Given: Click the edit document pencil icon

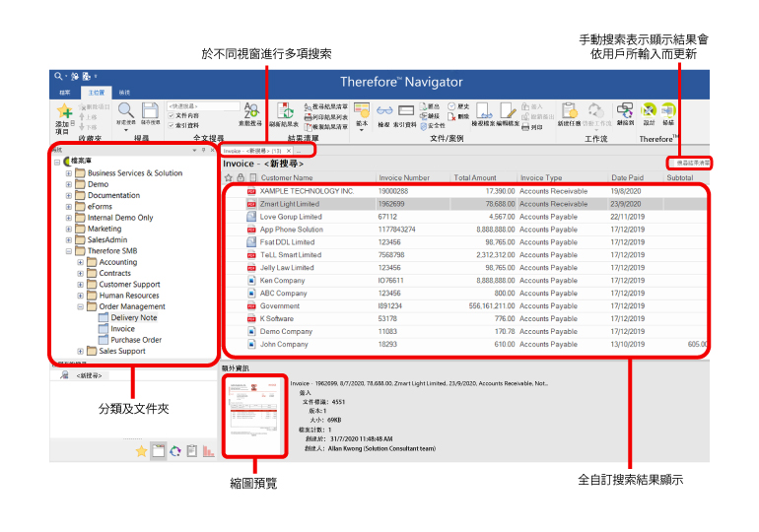Looking at the screenshot, I should [508, 110].
